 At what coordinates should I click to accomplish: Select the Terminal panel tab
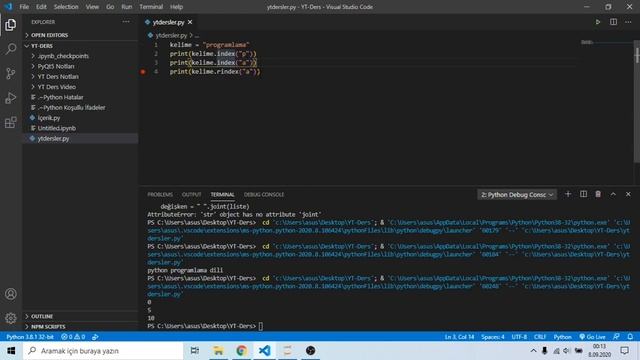(x=222, y=195)
